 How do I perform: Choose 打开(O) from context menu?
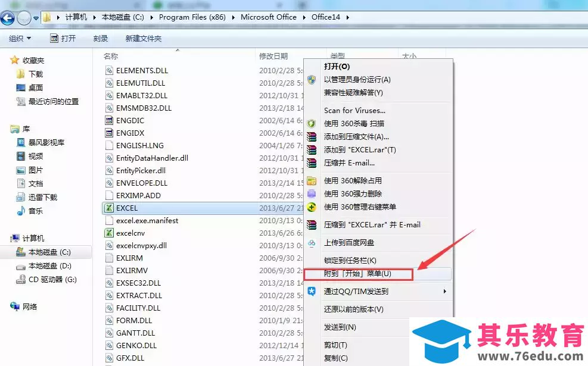click(x=337, y=66)
